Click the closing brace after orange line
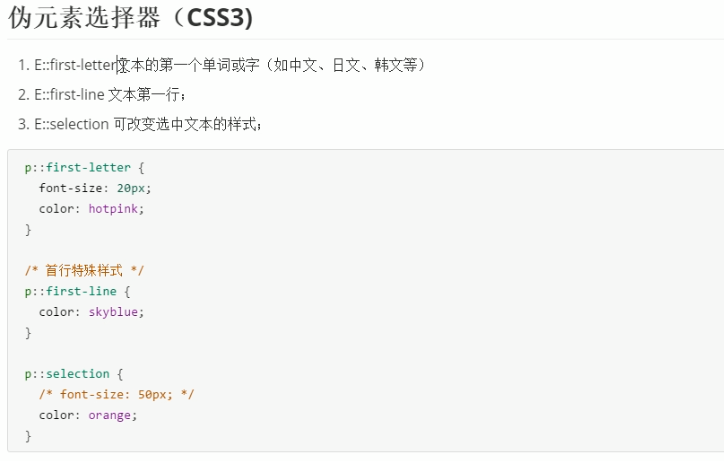This screenshot has height=461, width=724. (x=28, y=436)
